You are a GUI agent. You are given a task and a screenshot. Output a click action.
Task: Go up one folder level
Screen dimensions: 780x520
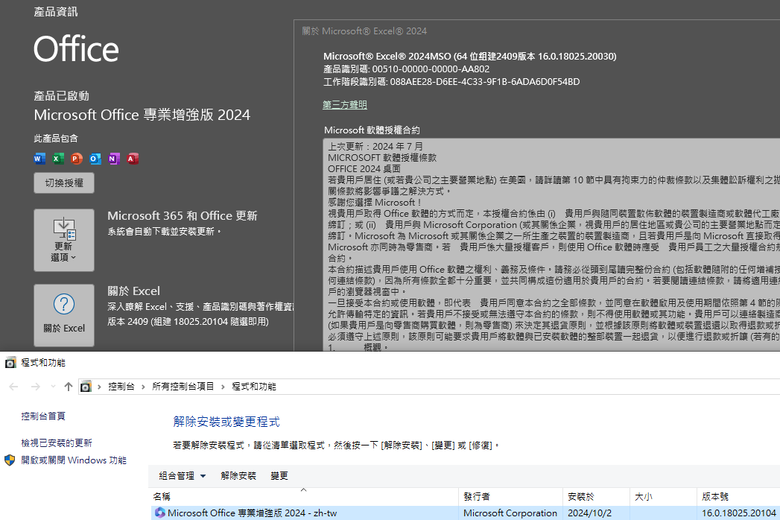pyautogui.click(x=69, y=387)
